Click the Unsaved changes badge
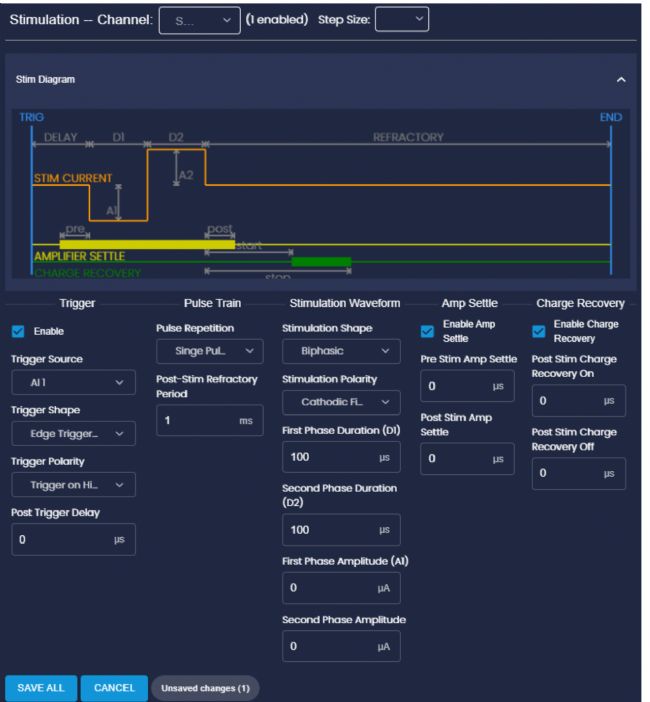The height and width of the screenshot is (702, 650). pos(204,688)
